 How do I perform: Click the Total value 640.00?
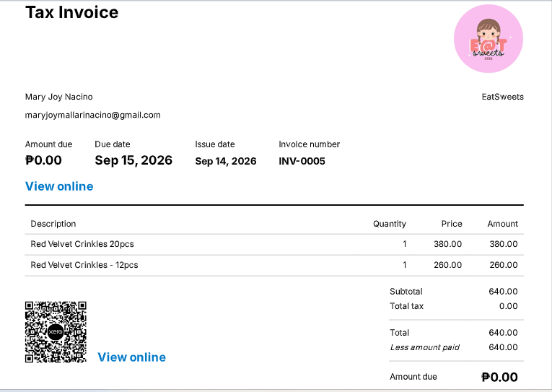tap(503, 333)
